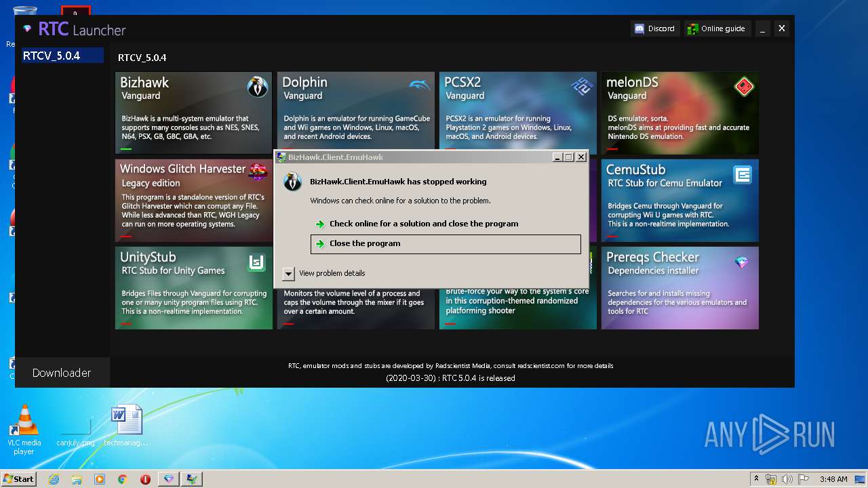The height and width of the screenshot is (488, 868).
Task: Click RTC Launcher gem logo icon
Action: (x=27, y=28)
